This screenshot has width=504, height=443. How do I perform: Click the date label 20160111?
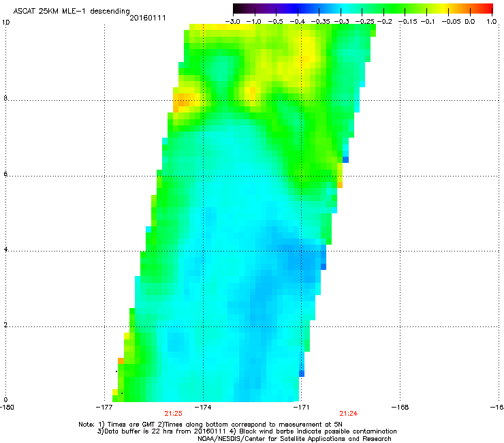pos(148,18)
